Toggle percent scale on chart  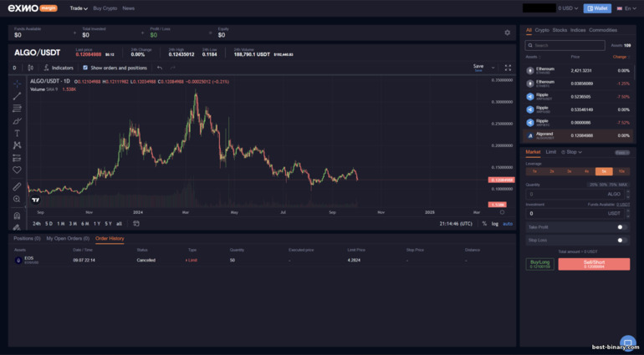(x=484, y=224)
